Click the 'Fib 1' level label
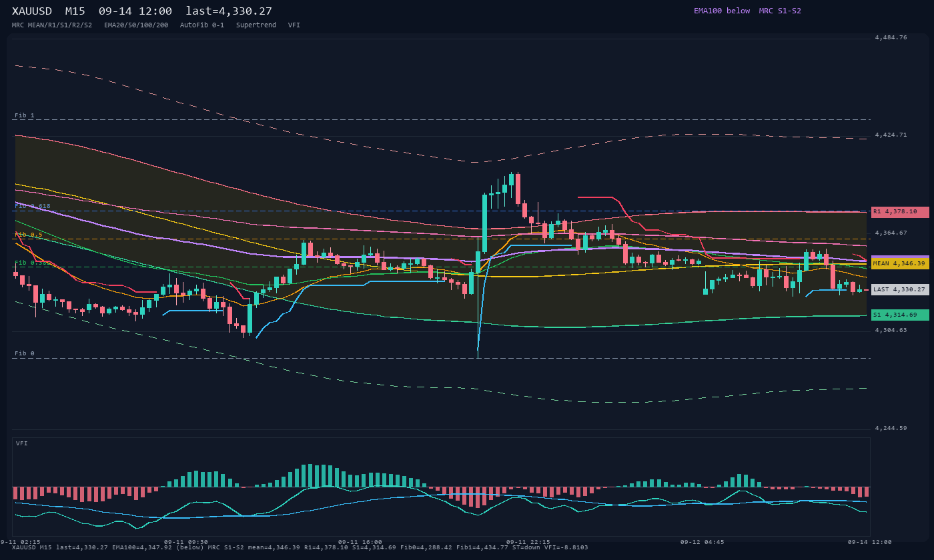Screen dimensions: 934x560 [25, 115]
